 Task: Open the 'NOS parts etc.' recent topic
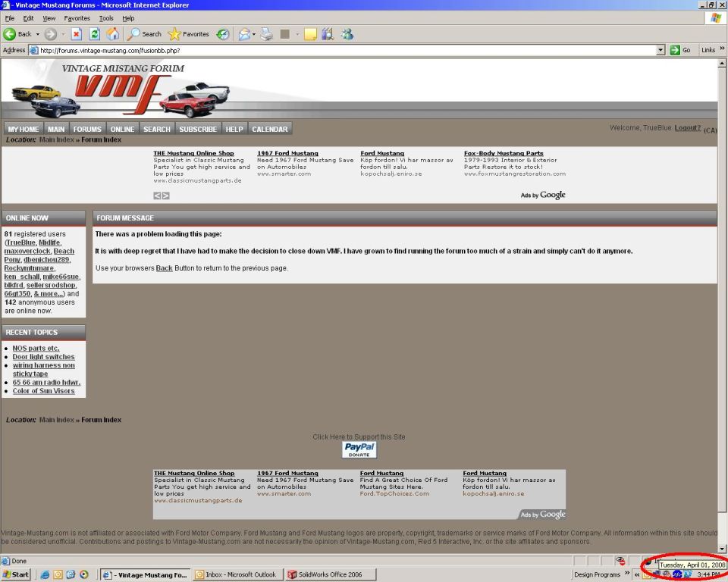pyautogui.click(x=36, y=348)
